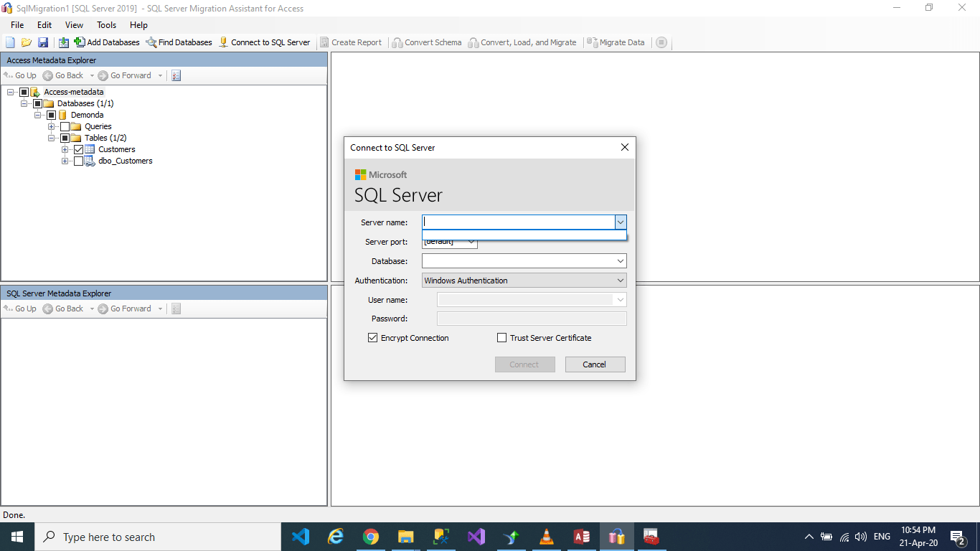Click Go Back in Access Metadata Explorer

[x=63, y=75]
